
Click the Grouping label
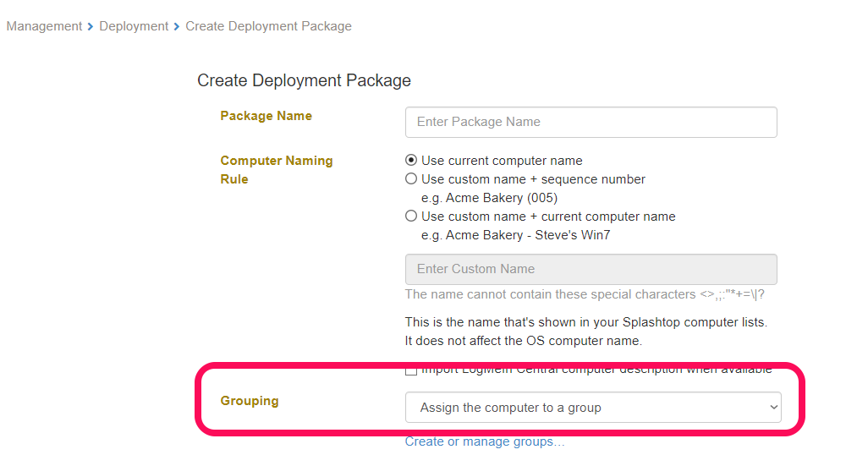point(249,401)
